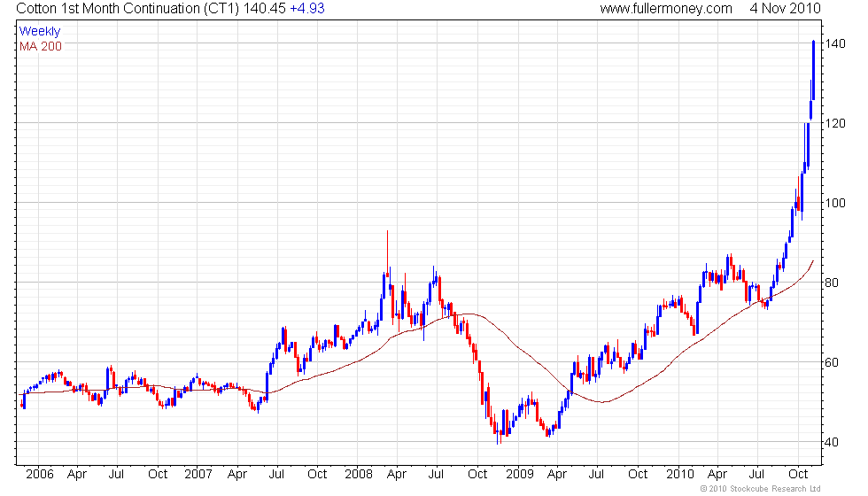Click the "Oct" label just before 2009
Image resolution: width=868 pixels, height=496 pixels.
pos(477,474)
